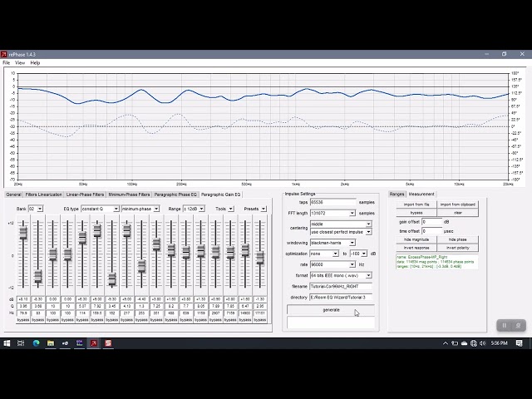
Task: Pause using the floating overlay button
Action: click(x=505, y=325)
